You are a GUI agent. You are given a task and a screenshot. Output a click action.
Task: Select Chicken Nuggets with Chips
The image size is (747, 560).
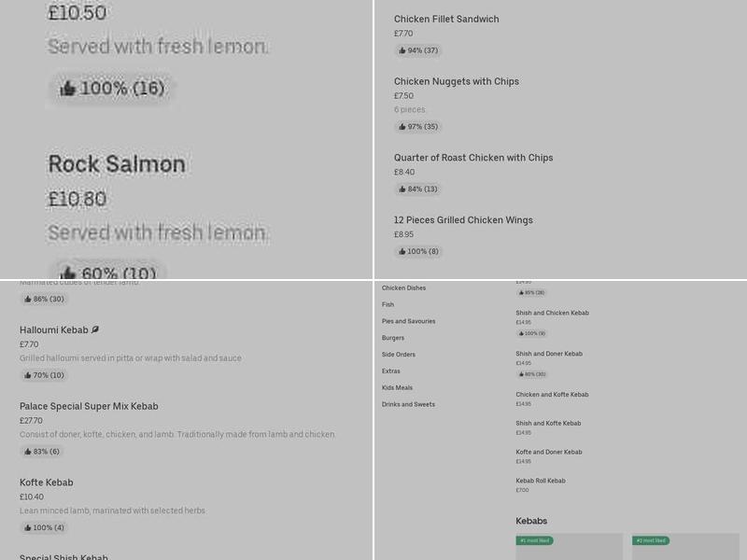pos(456,81)
